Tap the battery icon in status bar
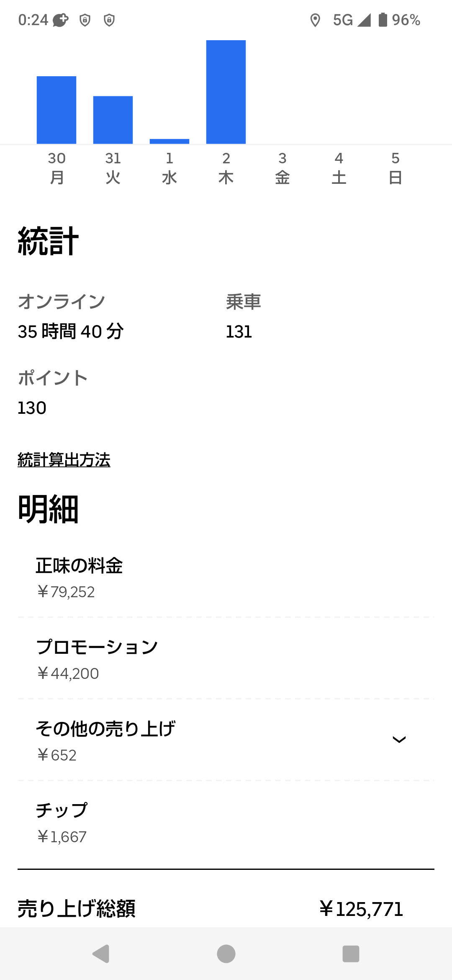The image size is (452, 980). (x=383, y=20)
